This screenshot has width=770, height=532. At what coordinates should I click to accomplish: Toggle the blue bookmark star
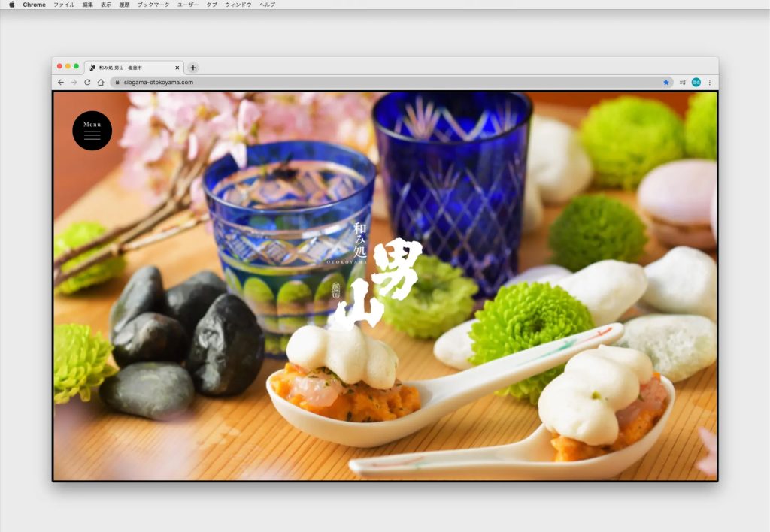click(666, 82)
